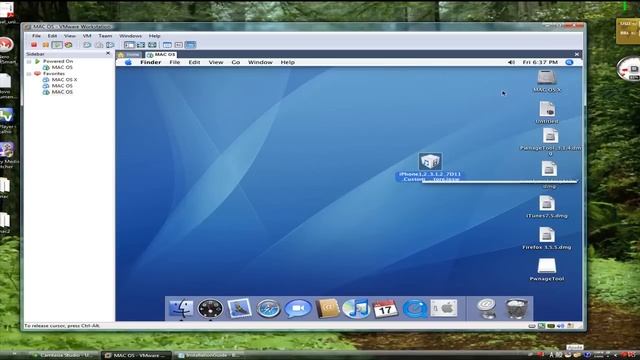Click the green Power On toolbar icon
This screenshot has height=360, width=640.
(57, 45)
